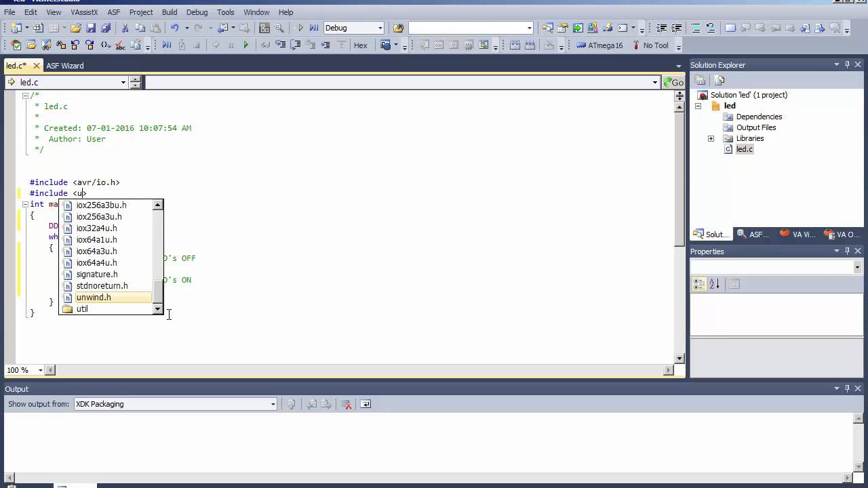
Task: Click the autocomplete list scrollbar thumb
Action: click(158, 291)
